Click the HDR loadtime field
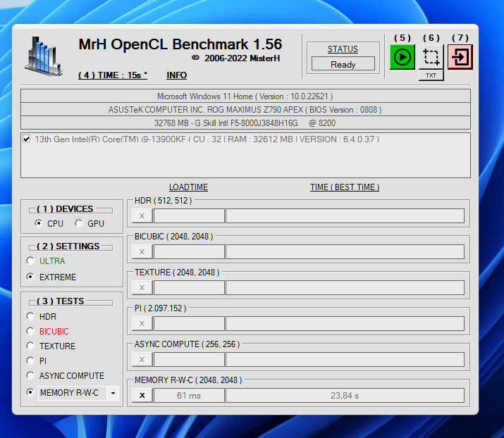The height and width of the screenshot is (438, 504). [189, 215]
